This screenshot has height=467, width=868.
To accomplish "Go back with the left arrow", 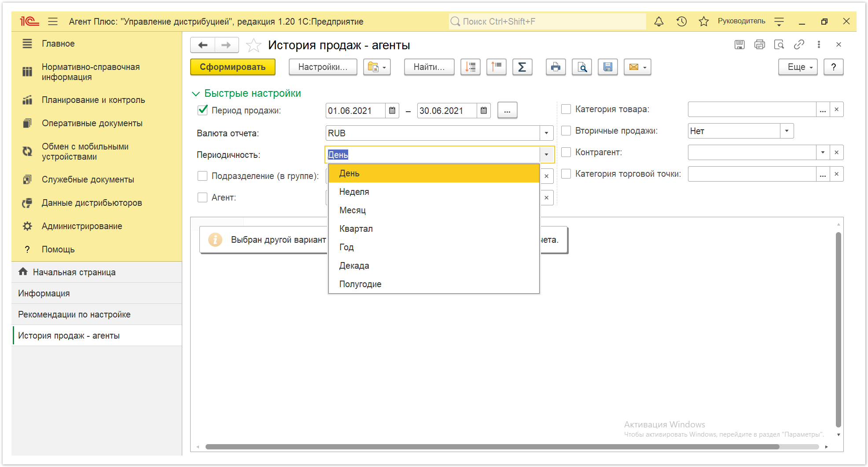I will pyautogui.click(x=203, y=45).
